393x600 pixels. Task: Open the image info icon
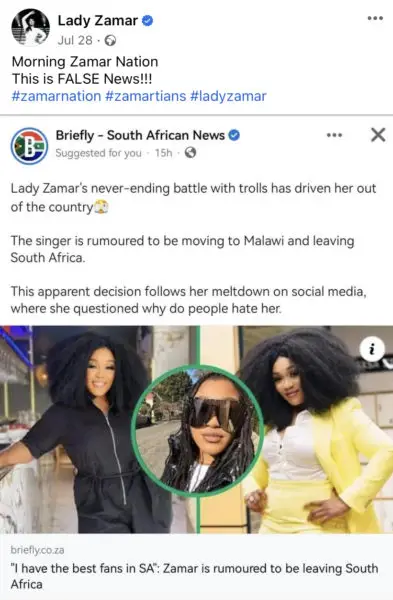[x=372, y=349]
